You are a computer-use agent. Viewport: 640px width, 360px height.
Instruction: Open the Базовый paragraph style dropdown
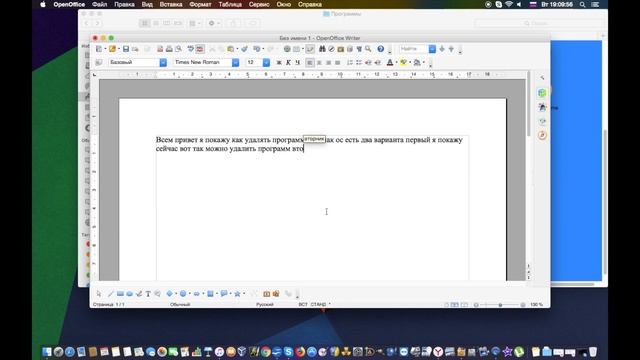coord(163,62)
